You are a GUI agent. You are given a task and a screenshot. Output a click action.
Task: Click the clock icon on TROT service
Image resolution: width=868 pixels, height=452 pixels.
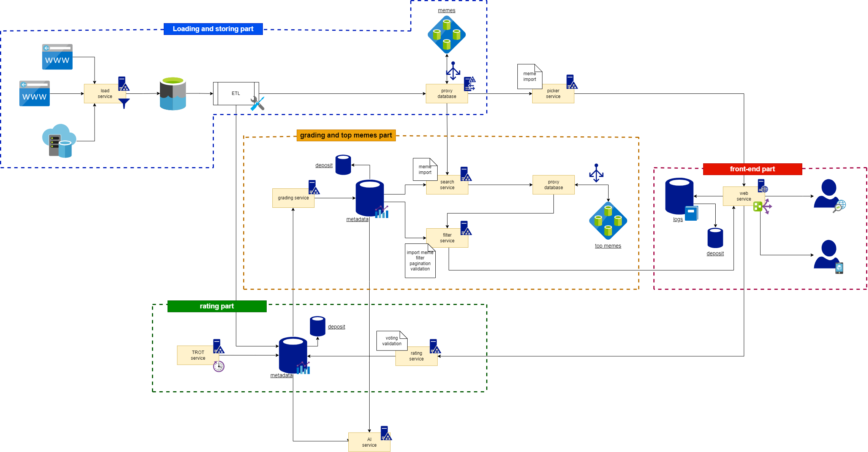click(219, 366)
